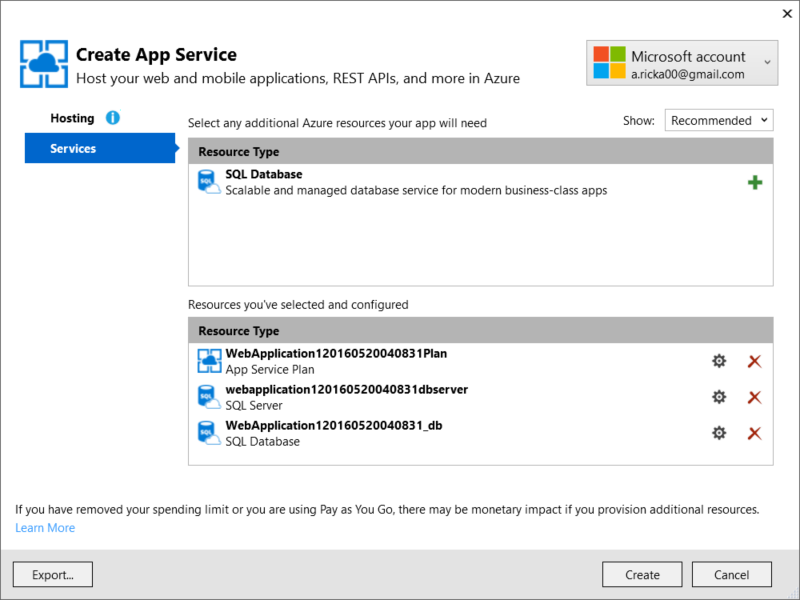This screenshot has height=600, width=800.
Task: Click the upper Resource Type column header
Action: click(481, 151)
